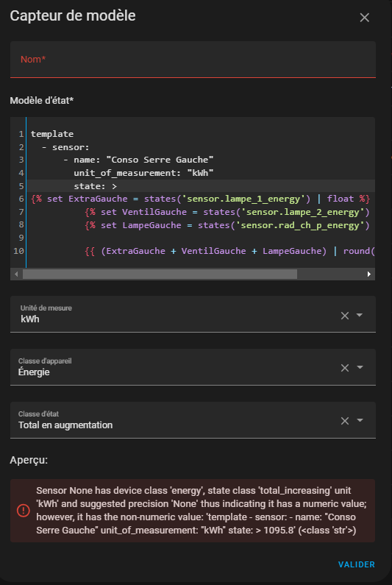The width and height of the screenshot is (392, 585).
Task: Click the code editor's right scroll arrow
Action: coord(369,274)
